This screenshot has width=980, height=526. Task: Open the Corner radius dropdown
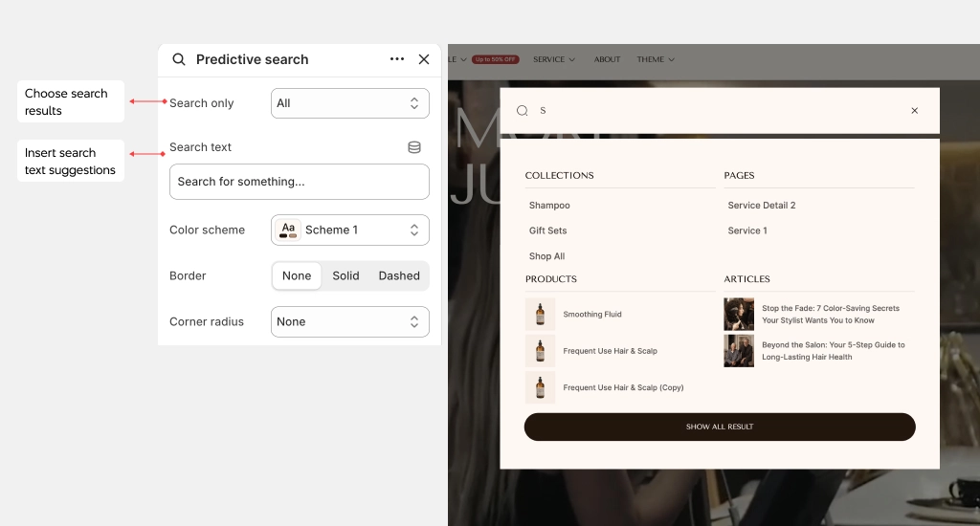tap(350, 321)
